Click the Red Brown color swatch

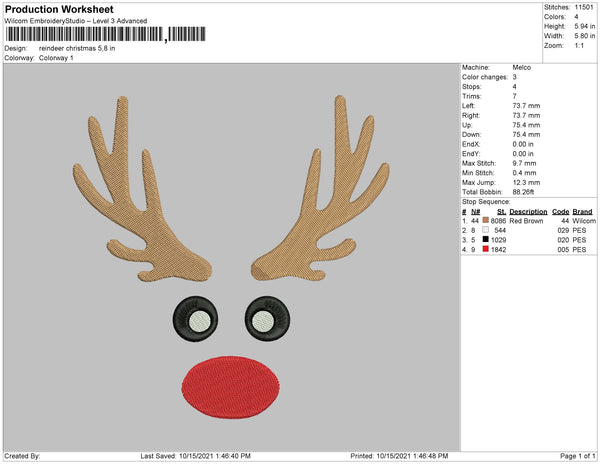(486, 220)
